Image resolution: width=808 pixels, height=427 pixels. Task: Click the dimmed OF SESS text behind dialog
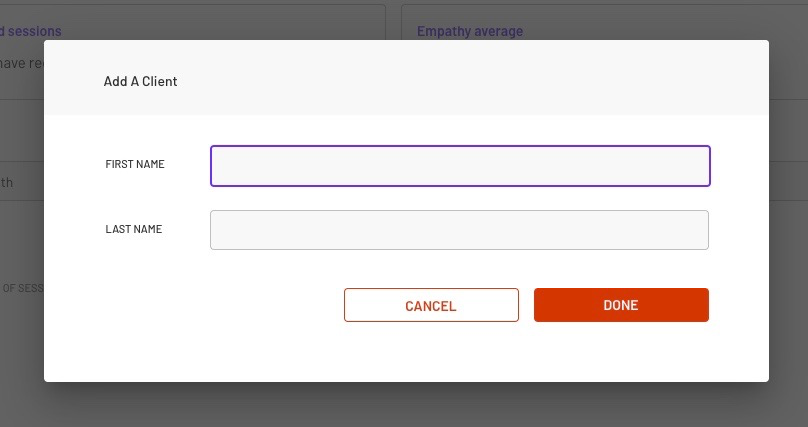(23, 288)
